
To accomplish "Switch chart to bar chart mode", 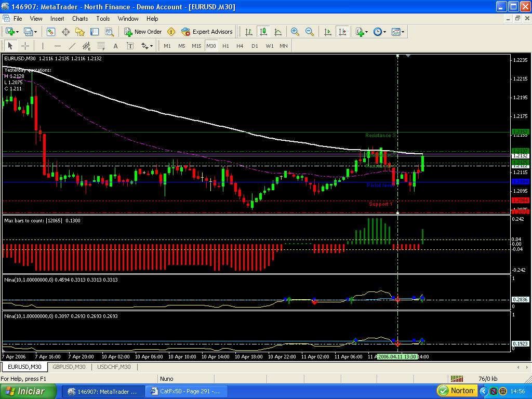I will pyautogui.click(x=249, y=32).
